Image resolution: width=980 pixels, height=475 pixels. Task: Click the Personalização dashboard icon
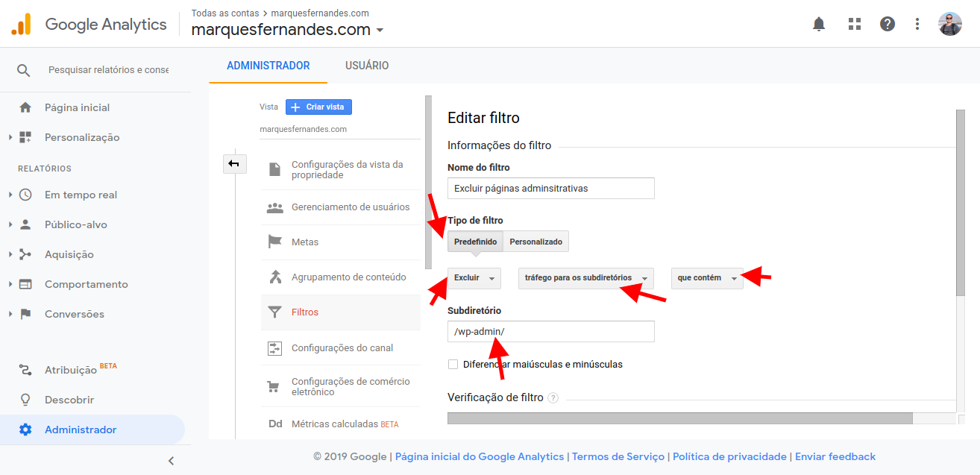[x=25, y=137]
